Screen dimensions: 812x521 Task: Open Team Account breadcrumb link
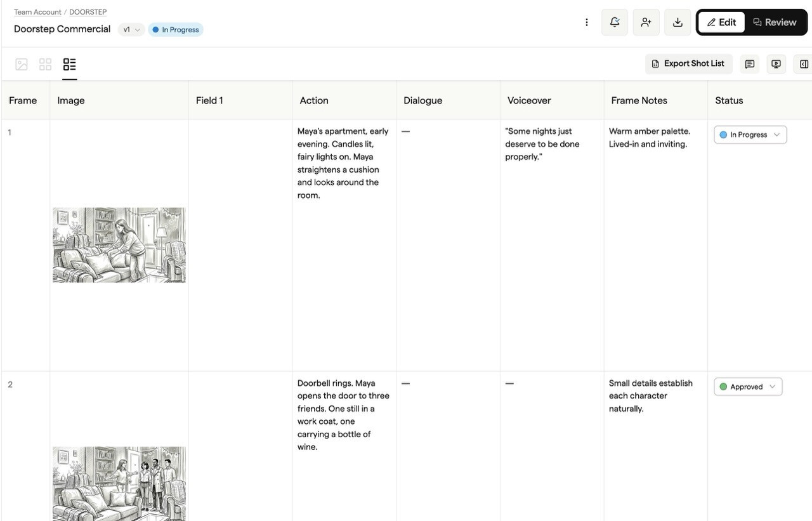click(x=37, y=12)
